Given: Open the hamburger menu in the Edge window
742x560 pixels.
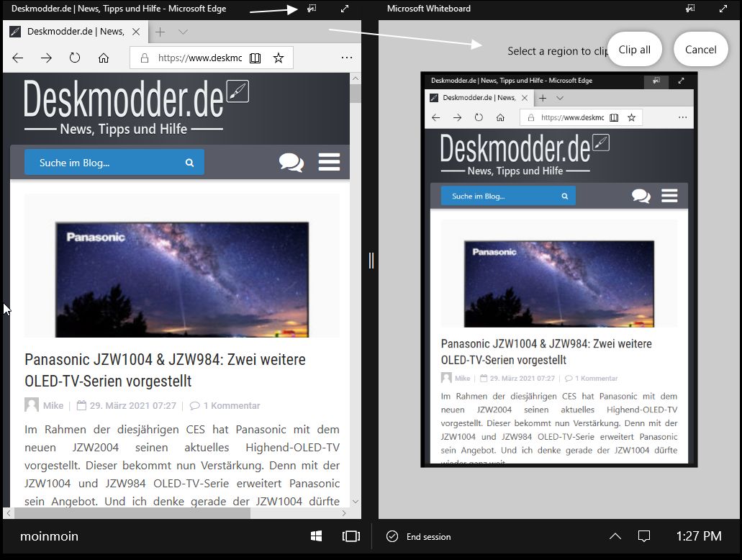Looking at the screenshot, I should pyautogui.click(x=329, y=162).
